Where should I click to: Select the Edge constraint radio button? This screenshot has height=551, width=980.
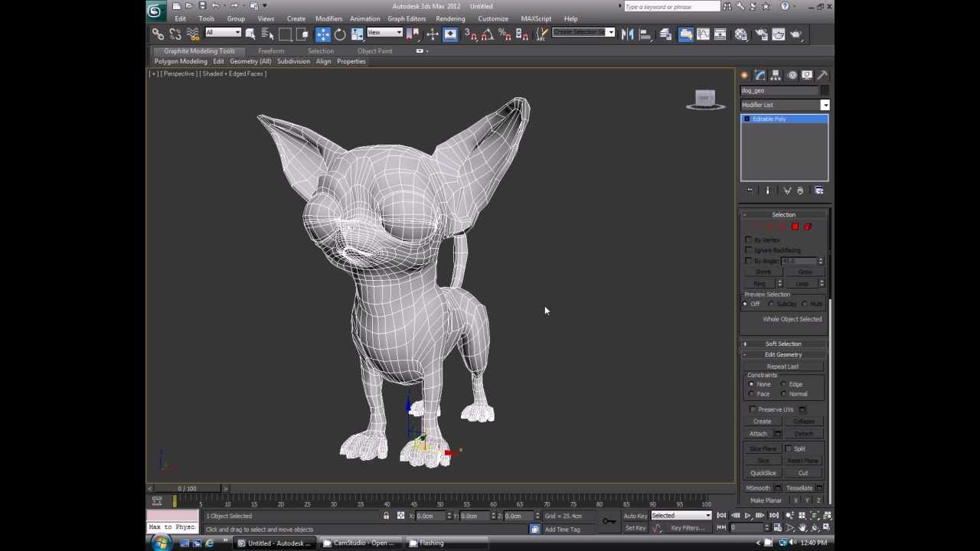pos(784,384)
